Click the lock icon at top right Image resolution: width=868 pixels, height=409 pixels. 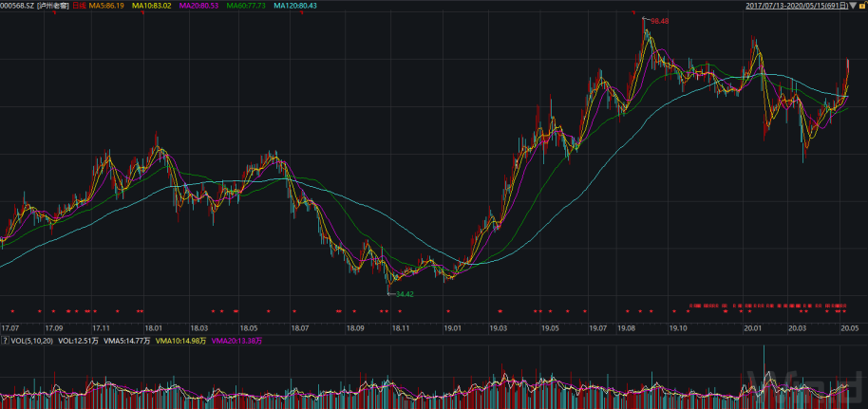862,6
